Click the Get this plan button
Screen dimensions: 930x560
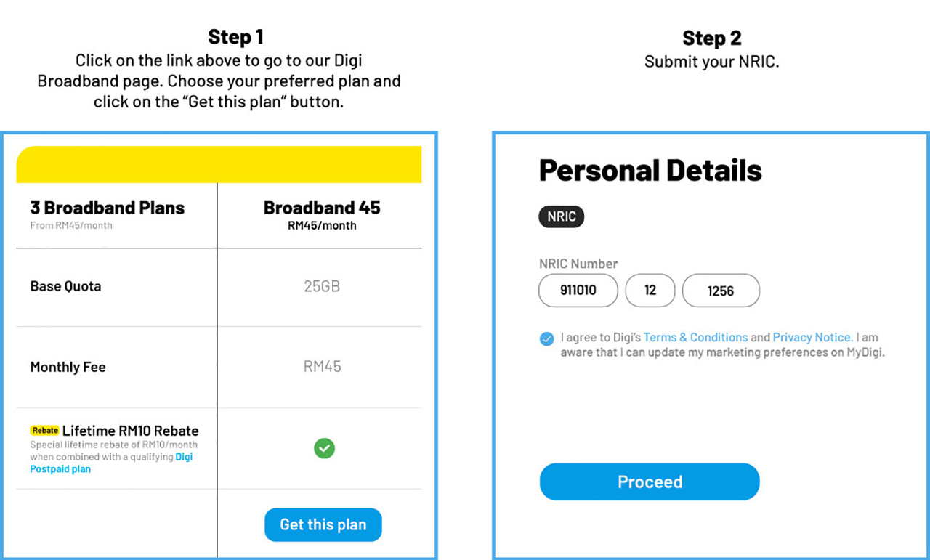click(323, 524)
